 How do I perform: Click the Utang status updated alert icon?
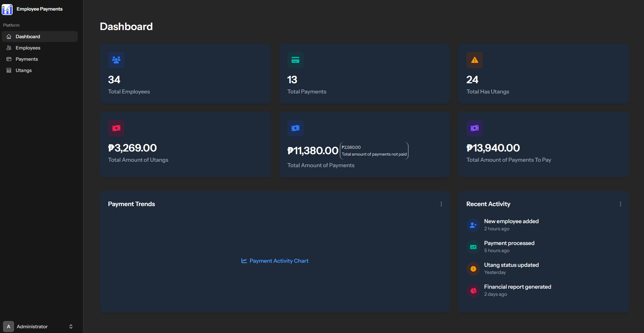(x=473, y=269)
